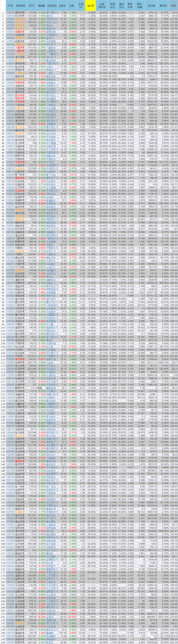Click the 成交额 column header
Image resolution: width=178 pixels, height=644 pixels.
(151, 6)
